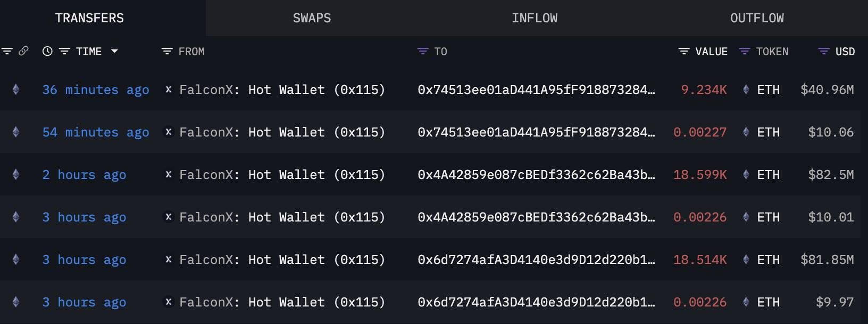This screenshot has width=868, height=324.
Task: Toggle the TOKEN column filter
Action: (x=745, y=52)
